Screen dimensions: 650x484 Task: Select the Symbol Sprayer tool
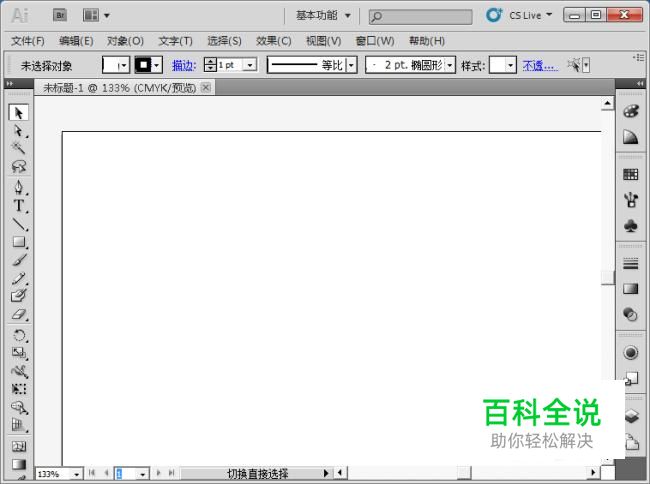[x=19, y=408]
